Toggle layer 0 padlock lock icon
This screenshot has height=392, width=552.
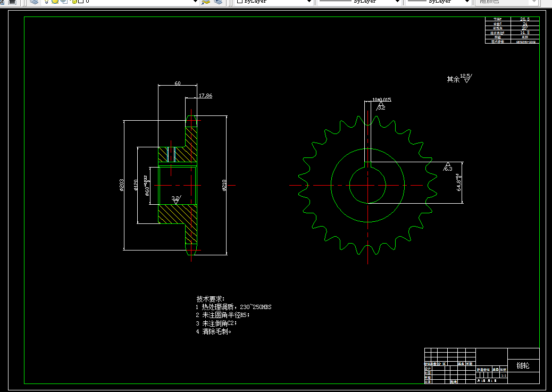tap(74, 2)
